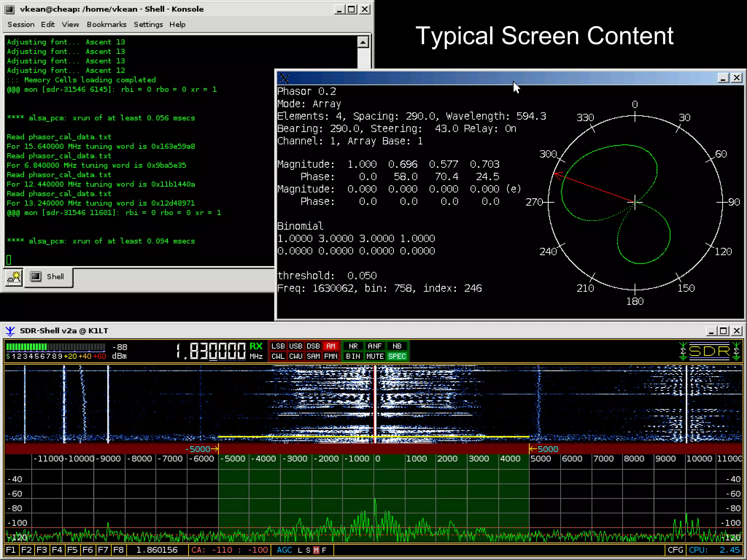Click the left -5000 filter edge marker
Screen dimensions: 747x560
202,449
